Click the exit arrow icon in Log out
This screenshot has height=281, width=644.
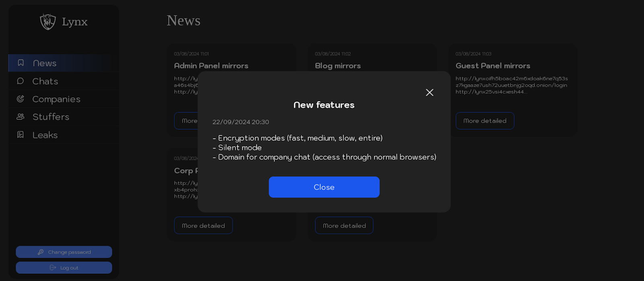pyautogui.click(x=53, y=268)
